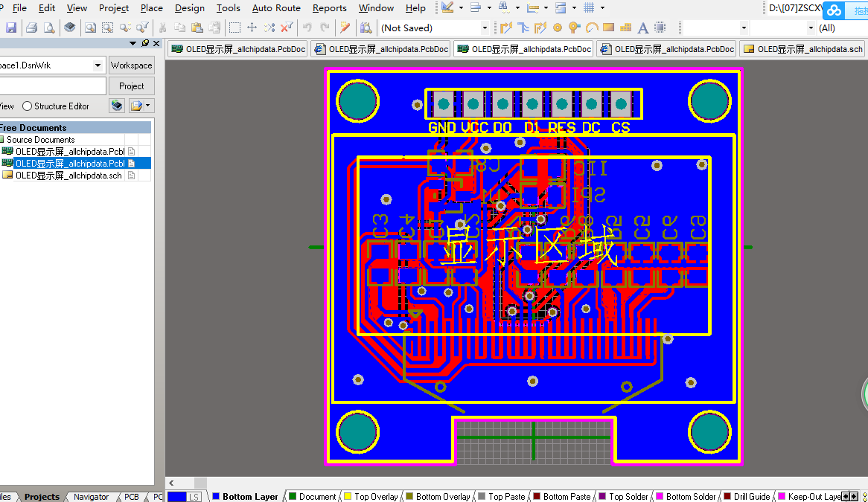
Task: Click the Deselect All icon
Action: [269, 28]
